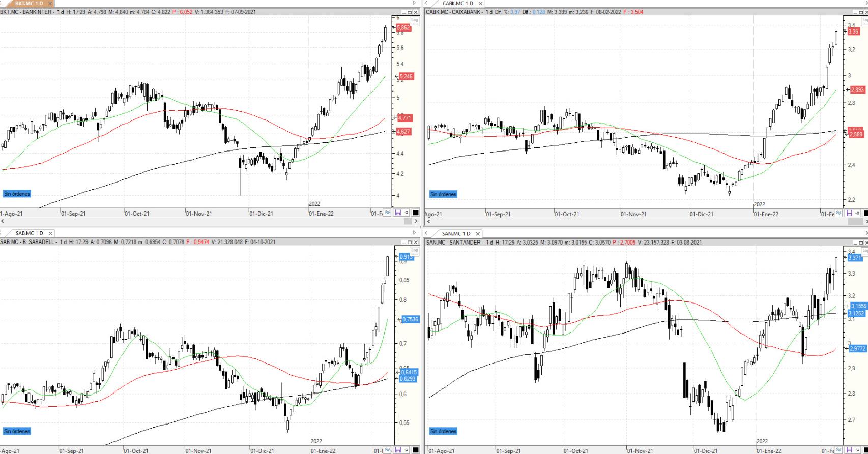The width and height of the screenshot is (868, 454).
Task: Toggle Log scale on the Sabadell chart
Action: [x=414, y=251]
